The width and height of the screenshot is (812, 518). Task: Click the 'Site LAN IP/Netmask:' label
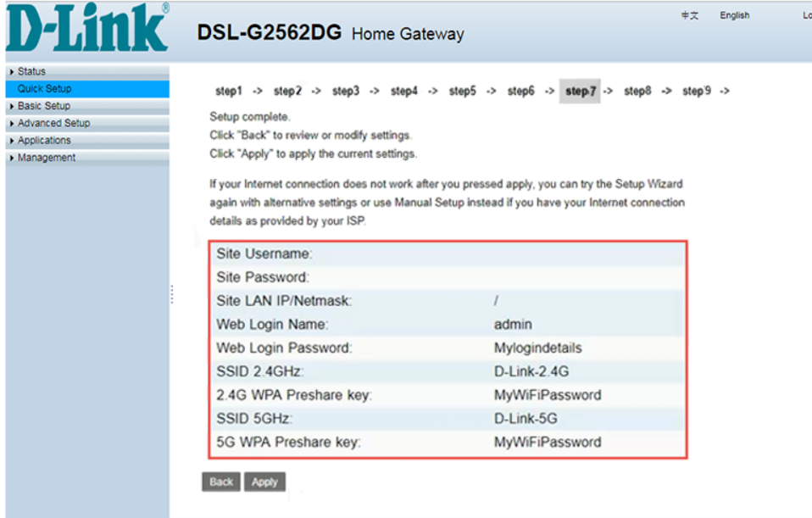284,301
